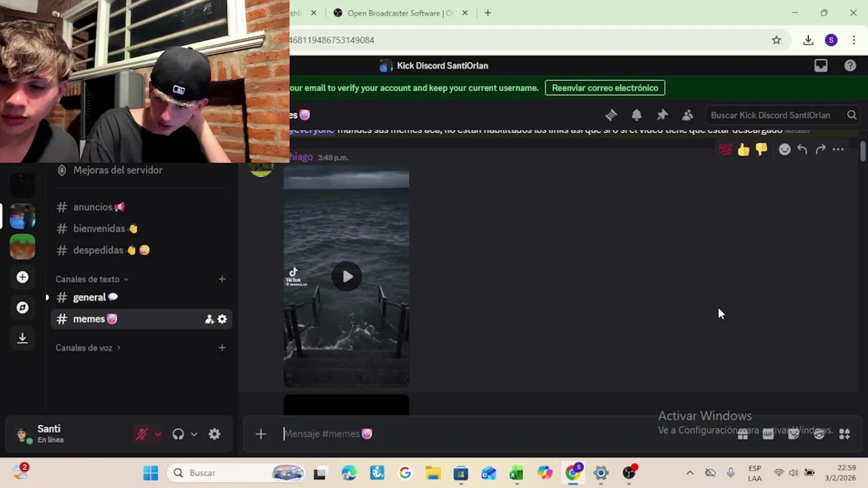
Task: Open Chrome downloads icon
Action: click(x=808, y=40)
